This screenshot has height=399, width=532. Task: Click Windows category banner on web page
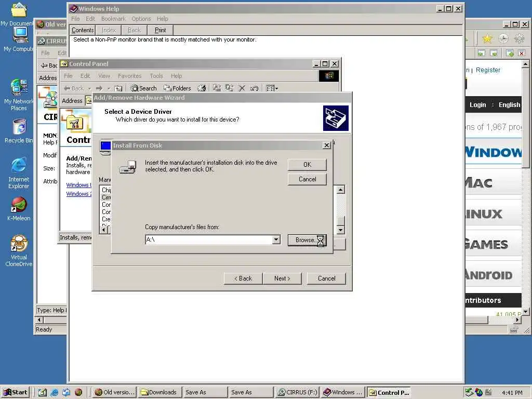(x=494, y=152)
